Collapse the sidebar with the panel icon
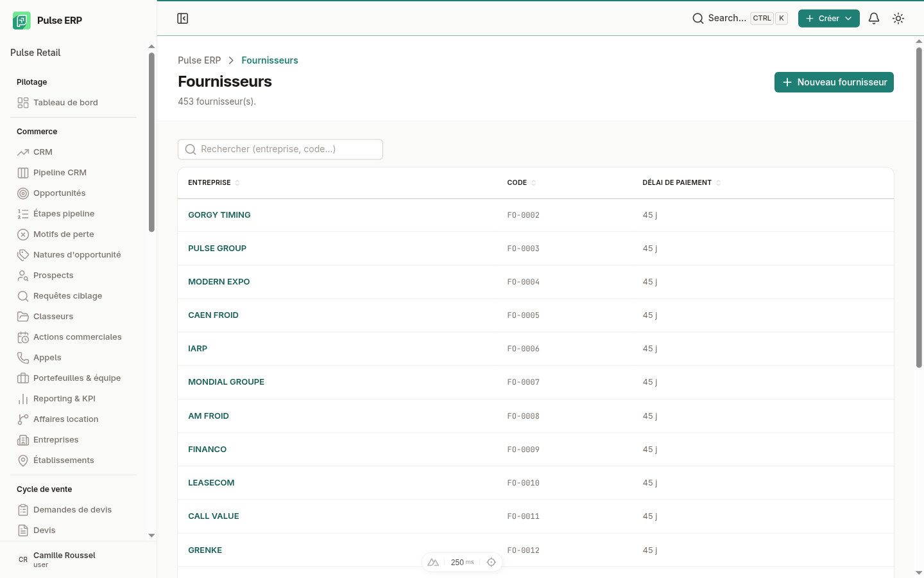Viewport: 924px width, 578px height. (183, 19)
